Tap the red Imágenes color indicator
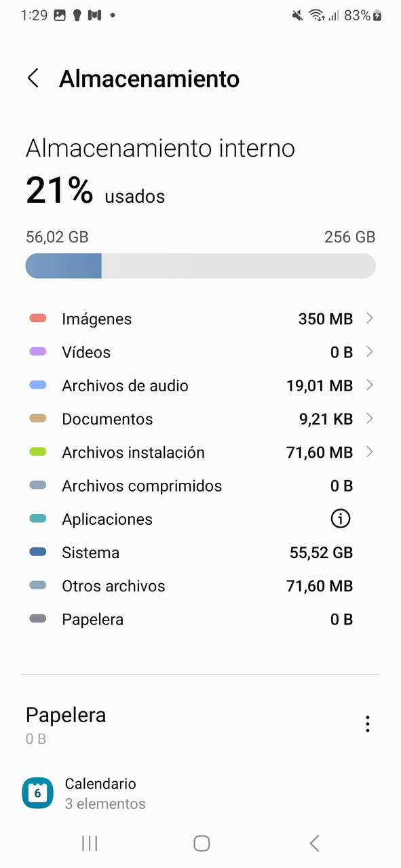This screenshot has height=868, width=401. point(38,318)
